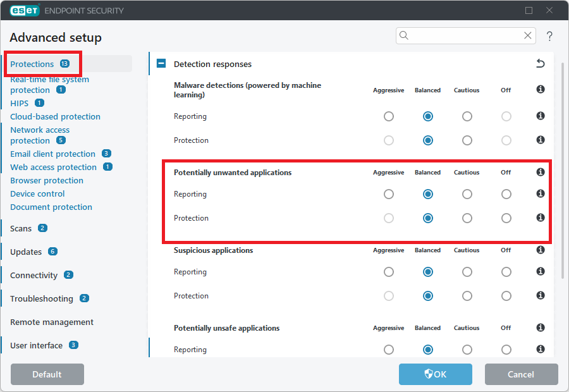The width and height of the screenshot is (569, 392).
Task: Set Potentially unwanted Reporting to Aggressive
Action: coord(389,194)
